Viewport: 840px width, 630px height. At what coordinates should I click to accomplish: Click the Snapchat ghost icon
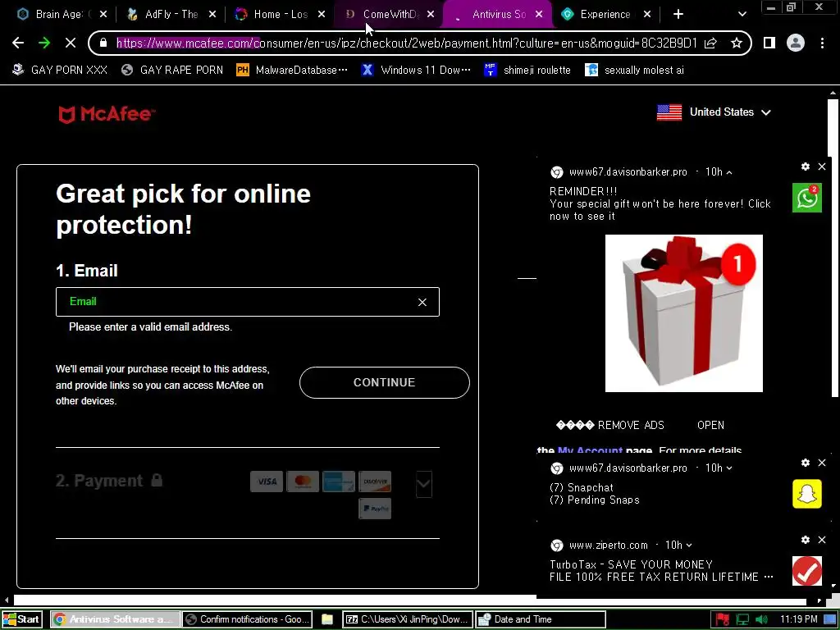(x=807, y=493)
